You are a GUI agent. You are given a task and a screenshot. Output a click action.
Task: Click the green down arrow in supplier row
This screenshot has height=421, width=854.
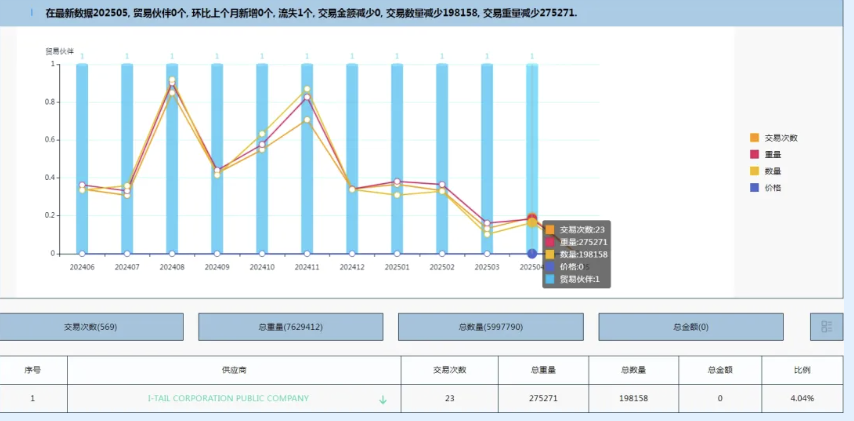(382, 399)
